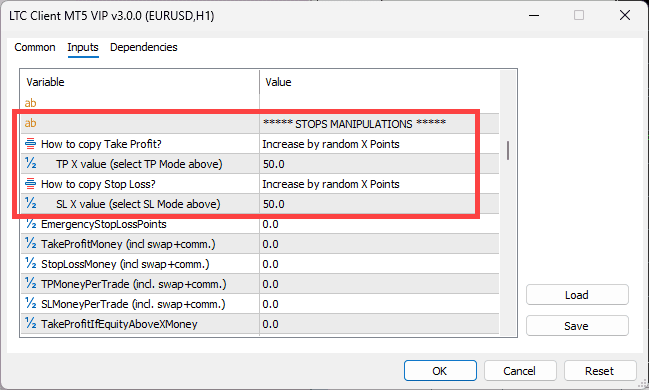This screenshot has height=390, width=649.
Task: Select 'TPMoneyPerTrade (incl. swap+comm.)' label
Action: pyautogui.click(x=134, y=284)
